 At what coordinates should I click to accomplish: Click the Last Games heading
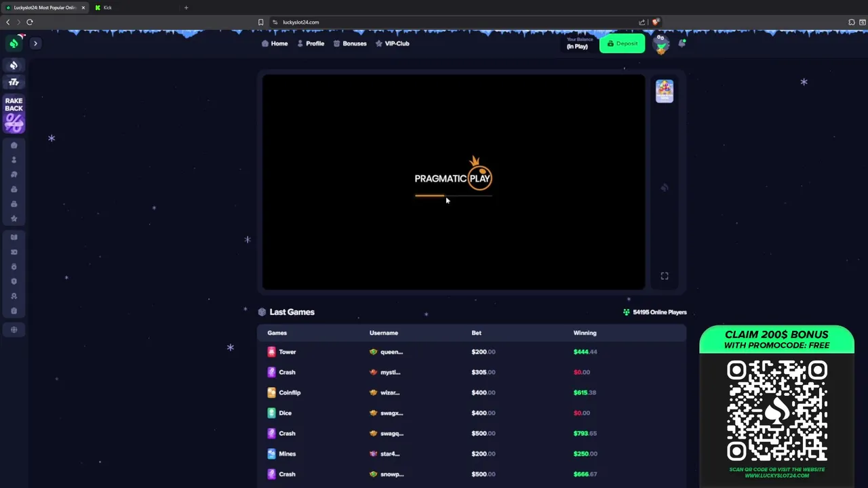click(x=292, y=312)
